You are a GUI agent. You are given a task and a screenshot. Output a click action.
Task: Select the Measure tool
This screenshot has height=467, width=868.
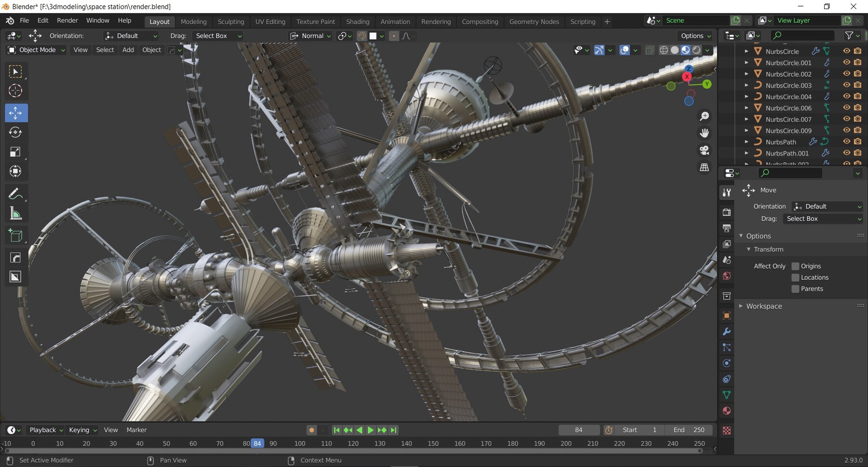pos(16,213)
